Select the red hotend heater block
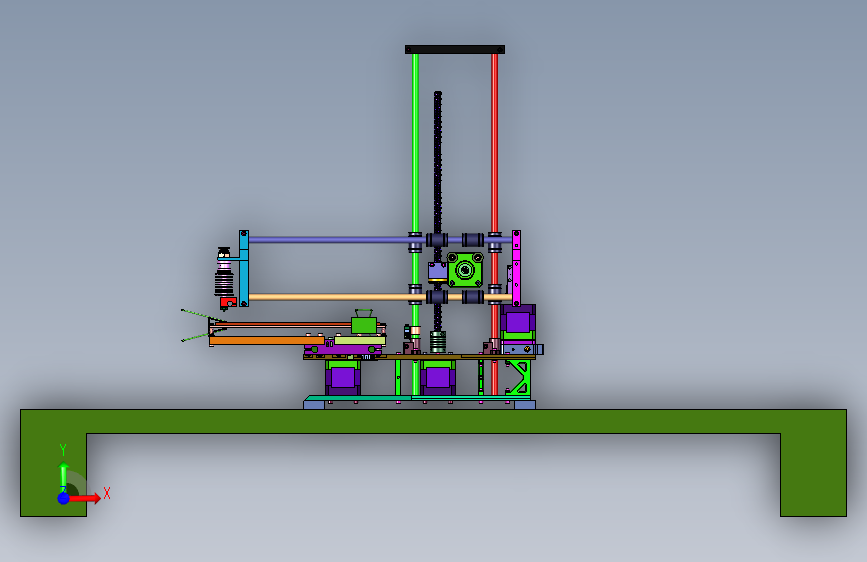 (x=228, y=303)
